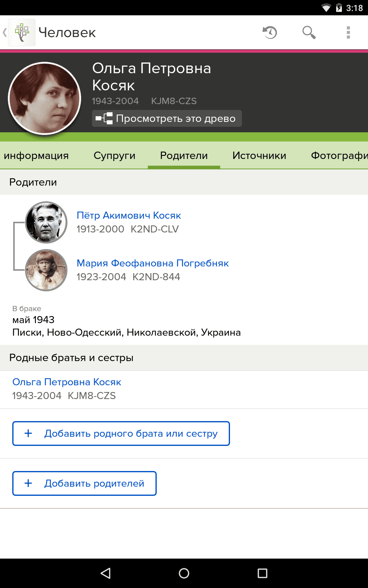The width and height of the screenshot is (368, 588).
Task: Click the Просмотреть это древо button
Action: (167, 119)
